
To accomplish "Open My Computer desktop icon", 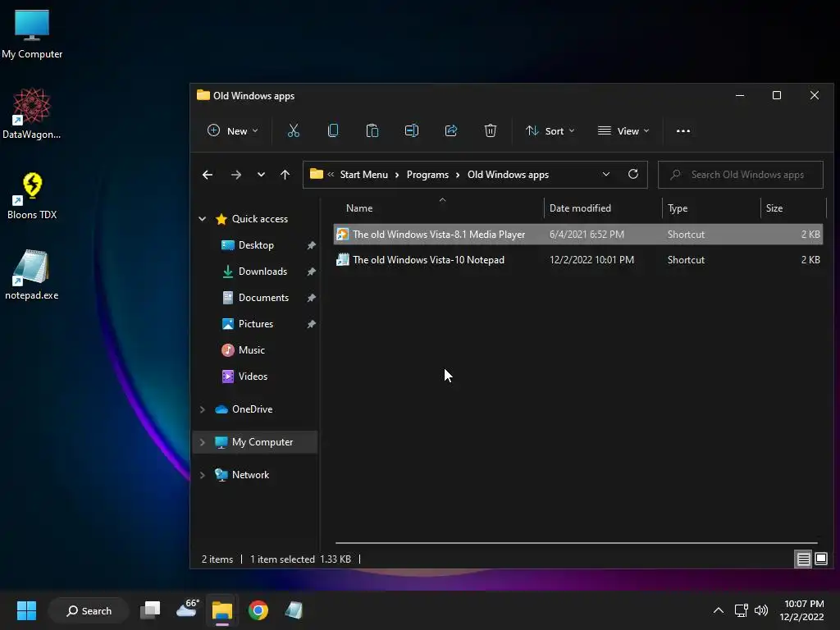I will tap(32, 34).
